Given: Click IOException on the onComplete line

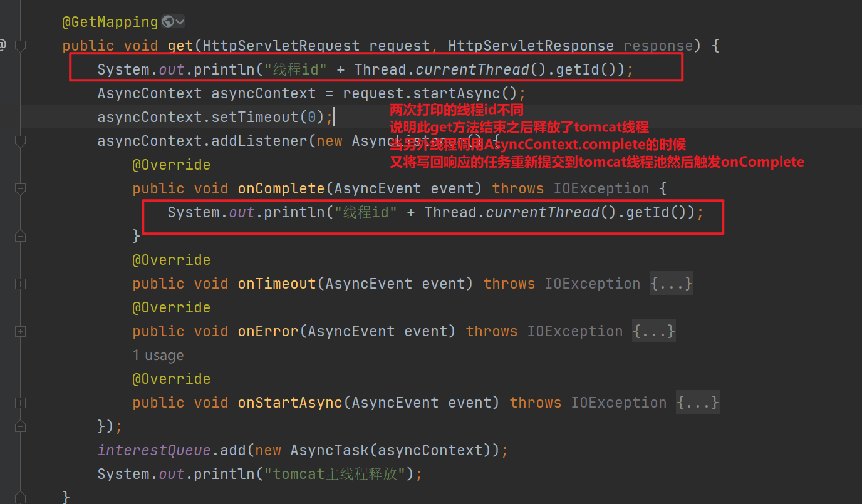Looking at the screenshot, I should (601, 188).
